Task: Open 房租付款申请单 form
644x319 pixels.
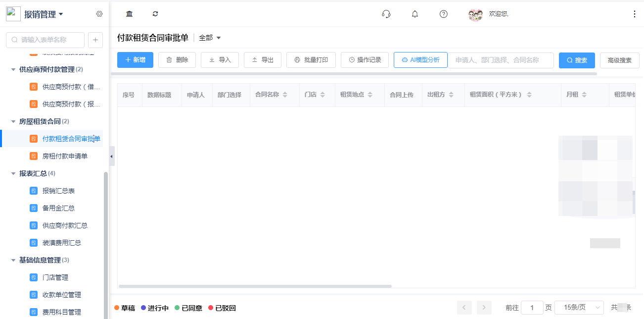Action: (x=65, y=156)
